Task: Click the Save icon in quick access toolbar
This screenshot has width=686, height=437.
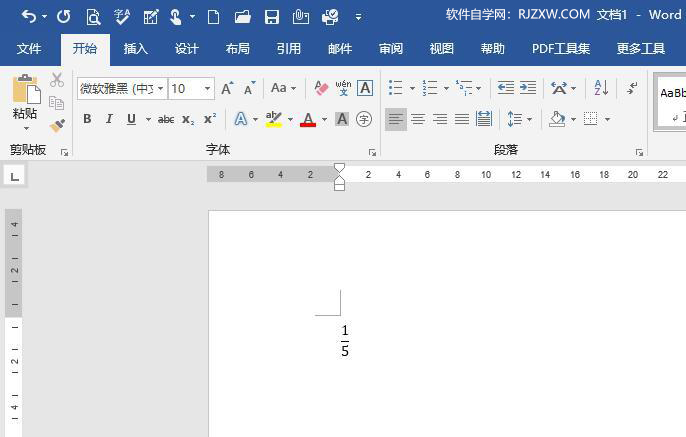Action: coord(271,16)
